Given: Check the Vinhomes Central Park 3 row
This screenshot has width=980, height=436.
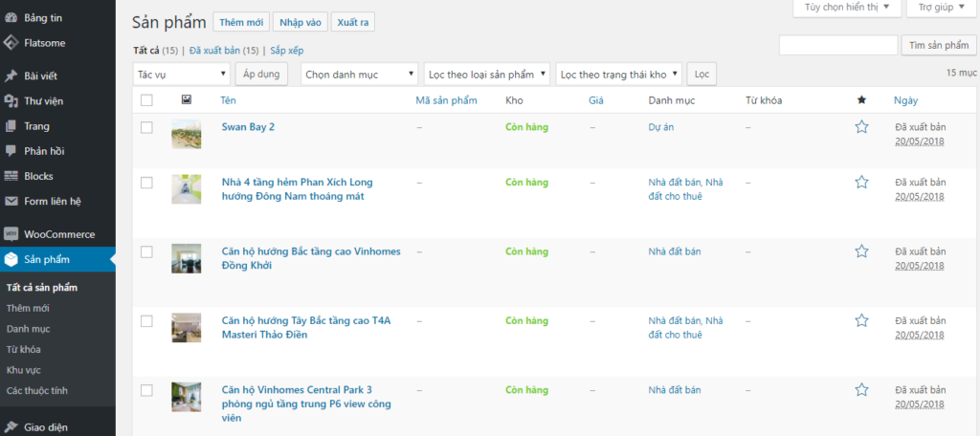Looking at the screenshot, I should tap(146, 391).
